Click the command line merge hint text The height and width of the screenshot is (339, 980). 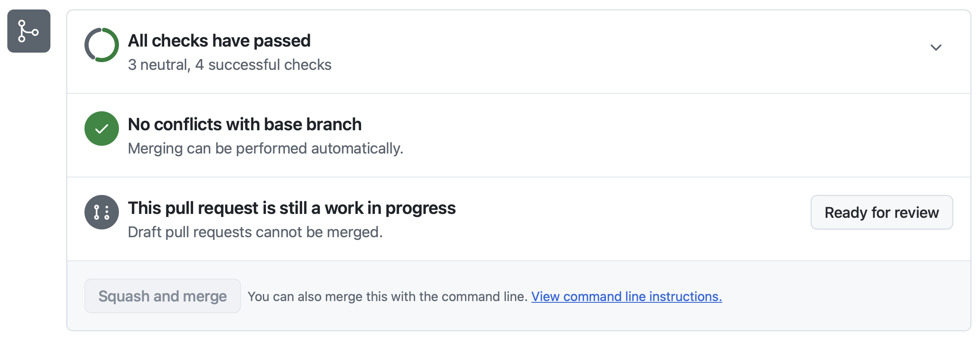coord(387,296)
